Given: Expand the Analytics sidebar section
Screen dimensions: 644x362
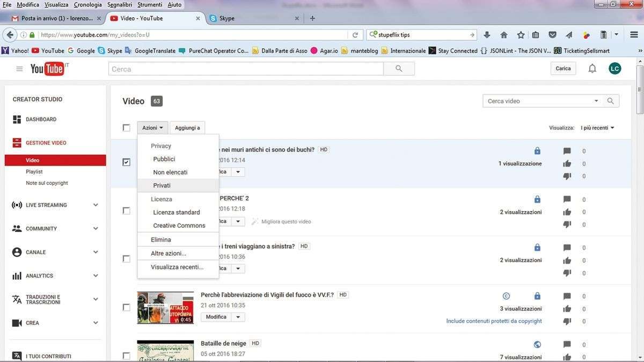Looking at the screenshot, I should 96,276.
